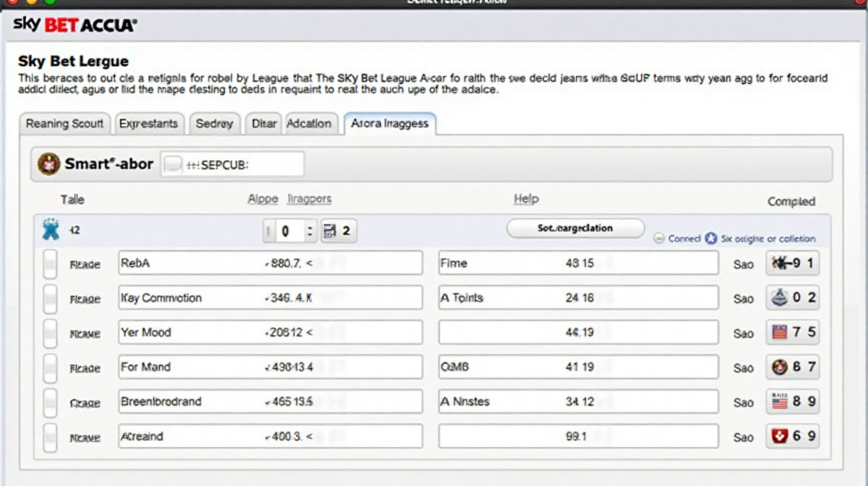Open the 7 5 flag badge in Yer Mood row
This screenshot has height=486, width=868.
click(x=793, y=332)
